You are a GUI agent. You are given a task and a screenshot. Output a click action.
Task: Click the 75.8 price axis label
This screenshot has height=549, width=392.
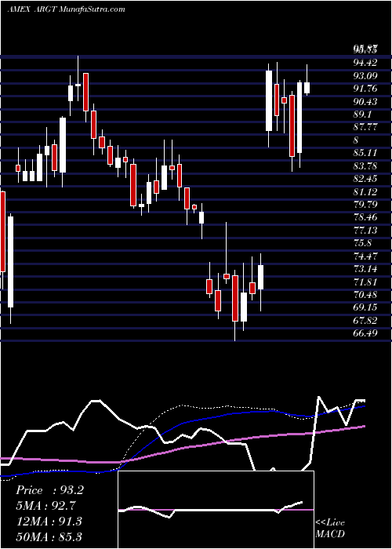[362, 243]
